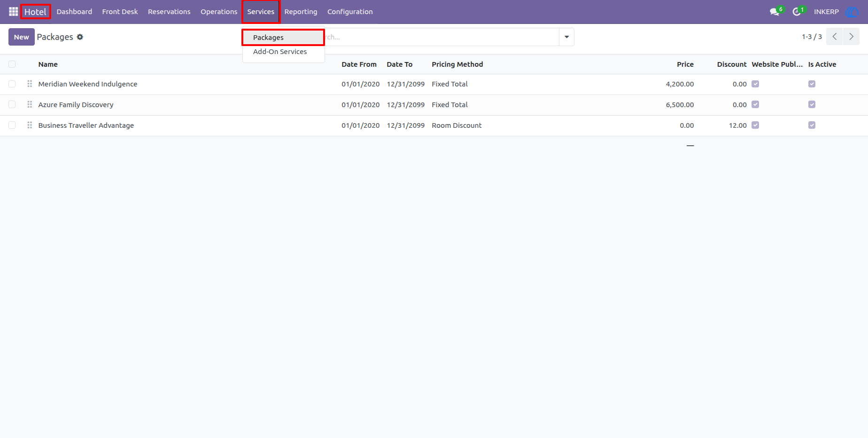Open the activities clock icon

(x=797, y=12)
